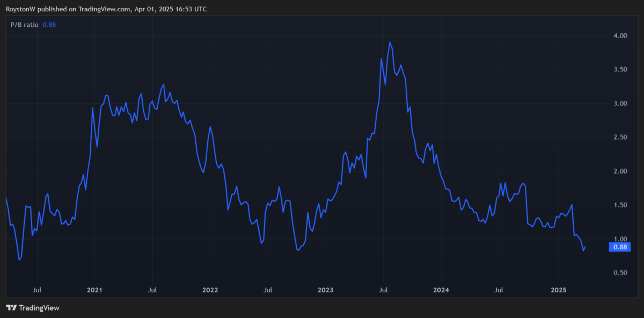Click the 2024 time axis label
644x318 pixels.
pyautogui.click(x=441, y=290)
